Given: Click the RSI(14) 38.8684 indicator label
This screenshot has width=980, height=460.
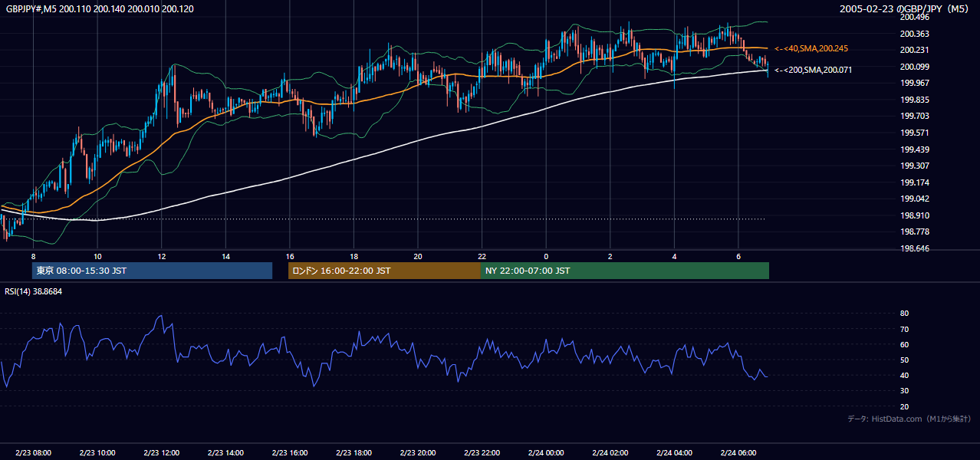Looking at the screenshot, I should point(33,291).
